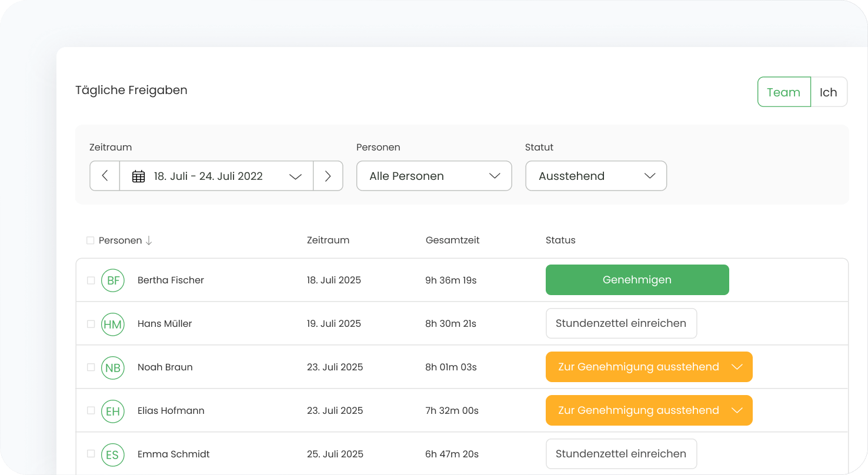Click Hans Müller's HM avatar
Screen dimensions: 868x475
pos(113,324)
